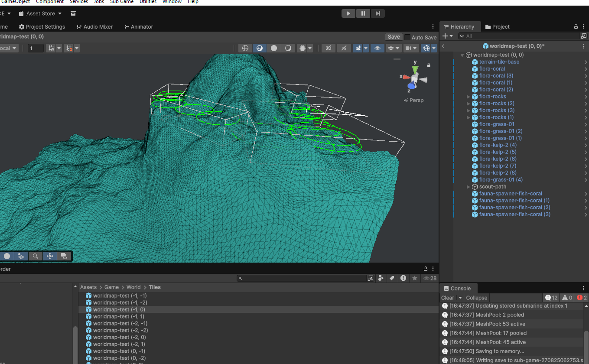This screenshot has width=589, height=364.
Task: Toggle warning filter showing 0 in Console
Action: [x=566, y=298]
